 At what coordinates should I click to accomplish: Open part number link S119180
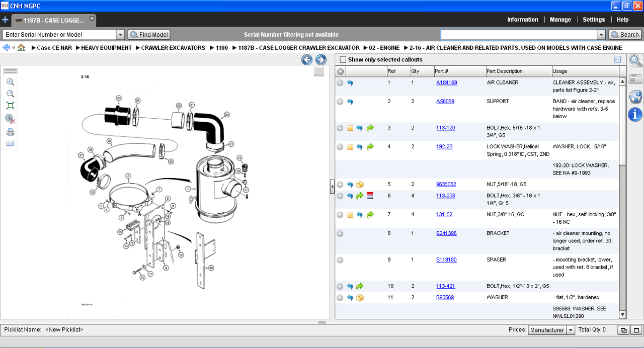pyautogui.click(x=446, y=260)
